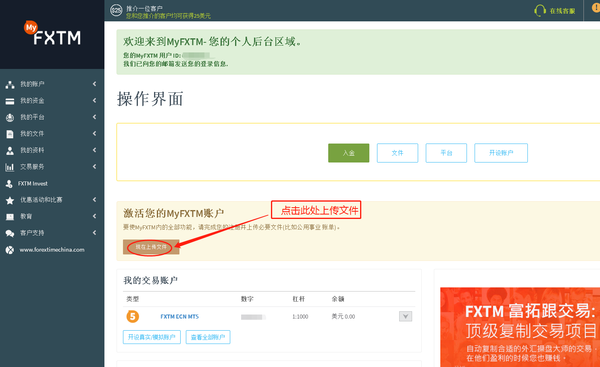Click the MyFXTM logo
The height and width of the screenshot is (367, 600).
[52, 33]
